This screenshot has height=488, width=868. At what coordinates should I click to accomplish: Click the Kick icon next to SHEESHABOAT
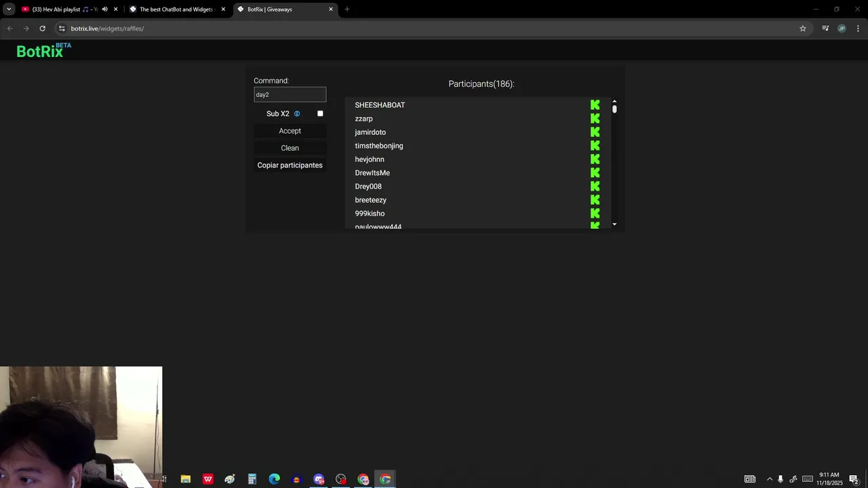(x=595, y=105)
